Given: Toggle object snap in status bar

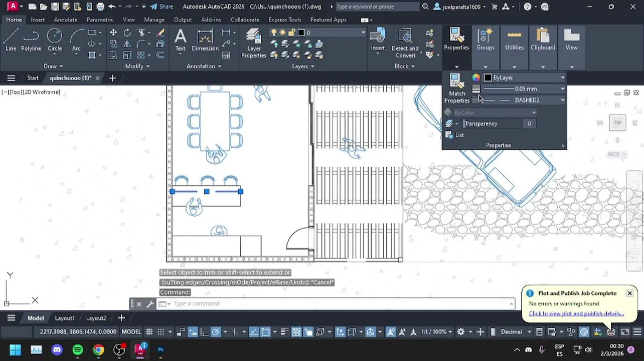Looking at the screenshot, I should [265, 332].
